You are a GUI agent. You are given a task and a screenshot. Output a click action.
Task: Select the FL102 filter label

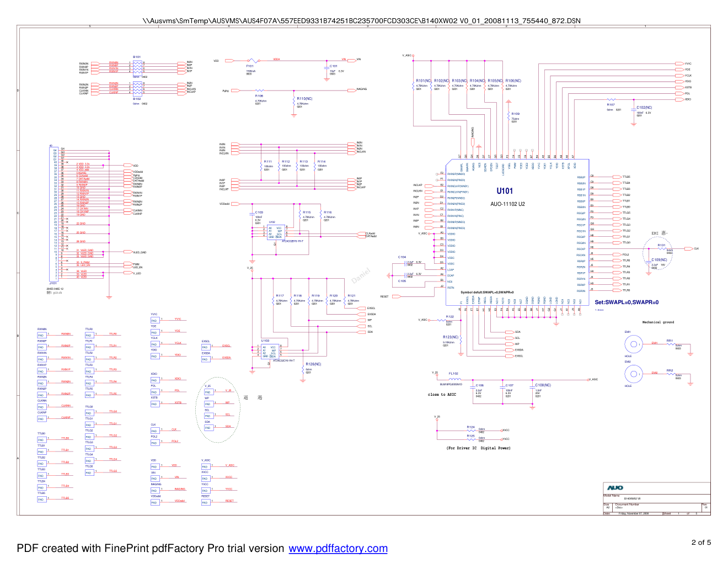453,374
